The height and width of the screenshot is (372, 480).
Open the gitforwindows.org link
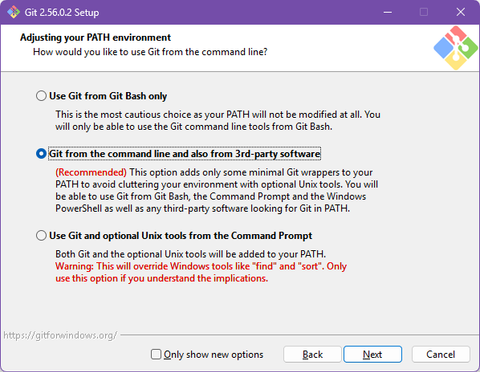[x=60, y=335]
